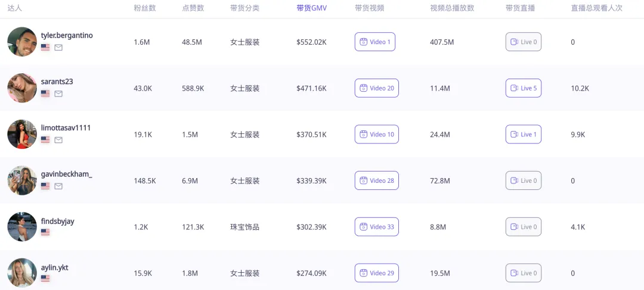The image size is (644, 290).
Task: Click the US flag icon under aylin.ykt
Action: pyautogui.click(x=45, y=279)
